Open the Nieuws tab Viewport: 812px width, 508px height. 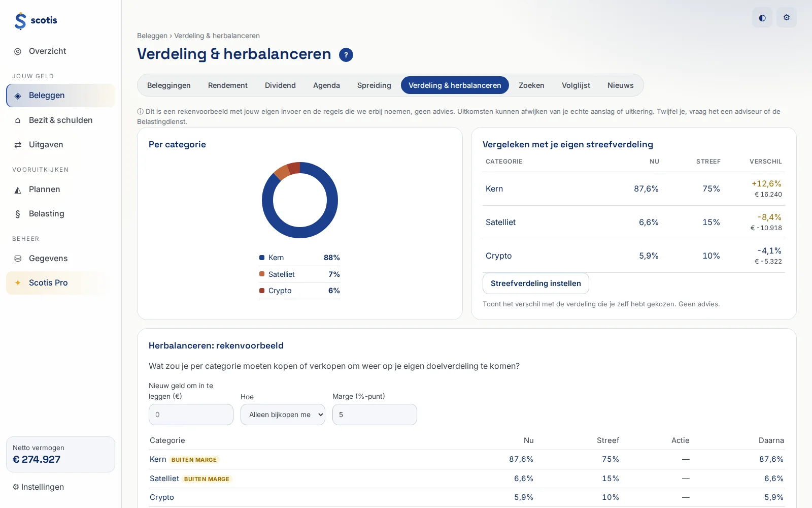(x=621, y=85)
